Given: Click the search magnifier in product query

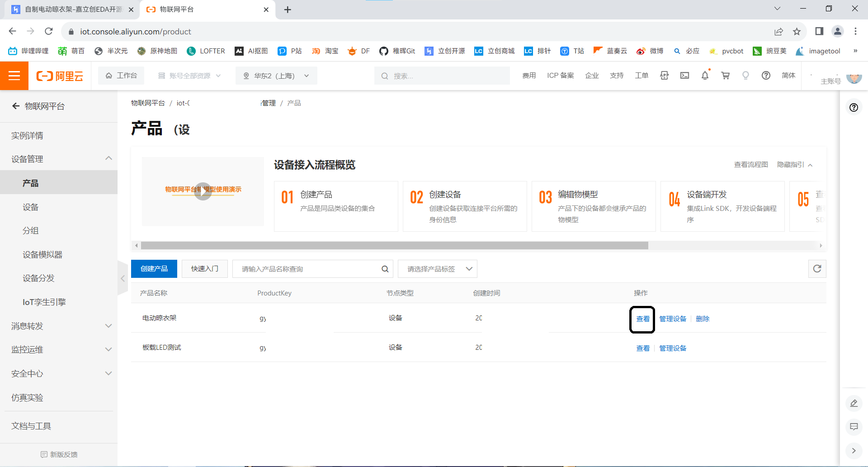Looking at the screenshot, I should 385,269.
